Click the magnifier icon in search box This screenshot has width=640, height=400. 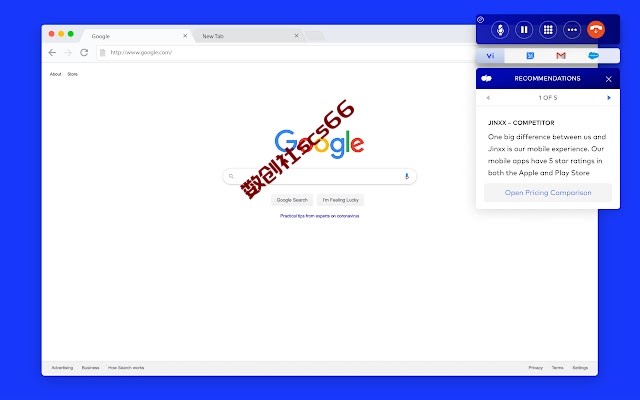point(231,176)
